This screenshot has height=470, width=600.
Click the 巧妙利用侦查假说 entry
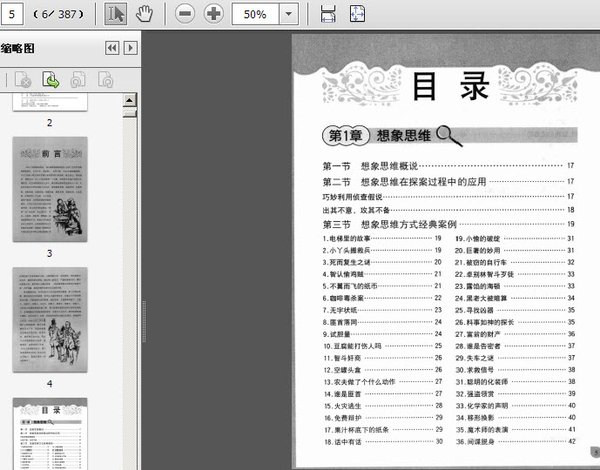coord(448,197)
